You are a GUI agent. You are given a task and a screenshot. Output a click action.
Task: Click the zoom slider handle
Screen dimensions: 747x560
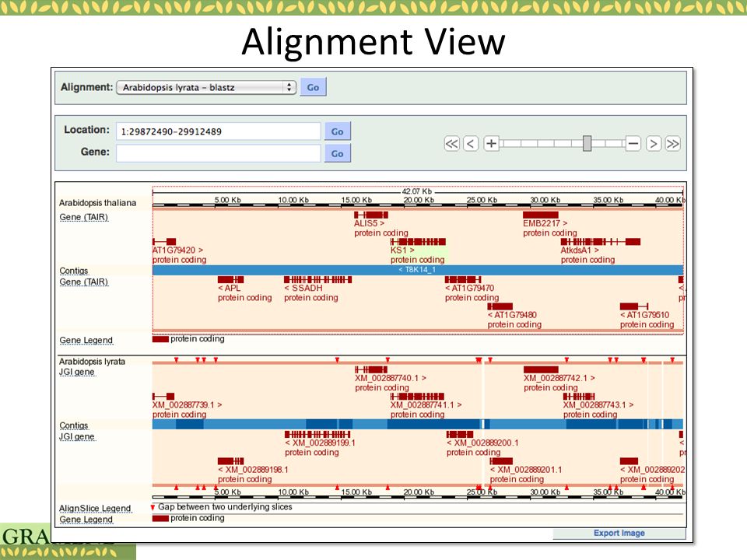(x=587, y=143)
